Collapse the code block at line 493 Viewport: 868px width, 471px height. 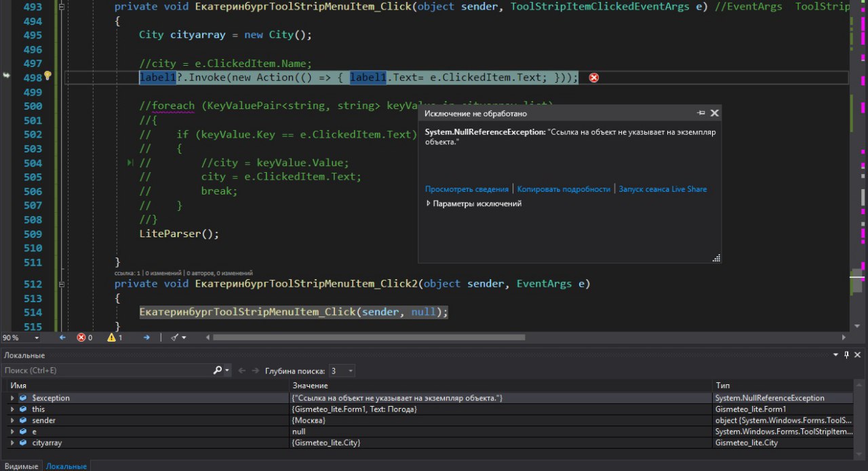click(x=62, y=7)
